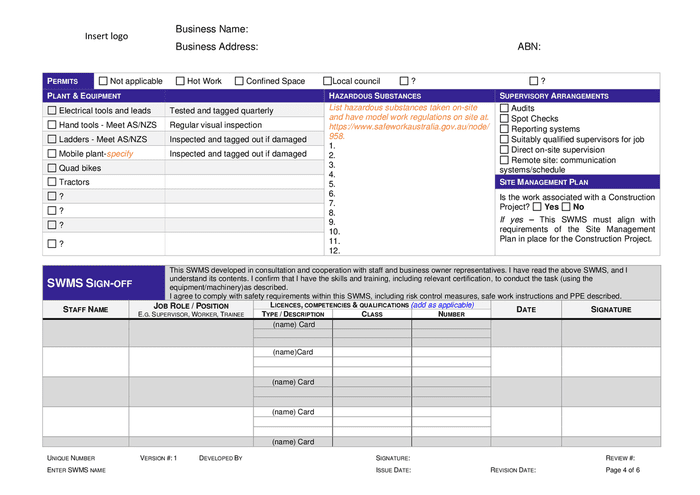The image size is (700, 495).
Task: Mark Yes for Construction Project question
Action: pyautogui.click(x=537, y=207)
